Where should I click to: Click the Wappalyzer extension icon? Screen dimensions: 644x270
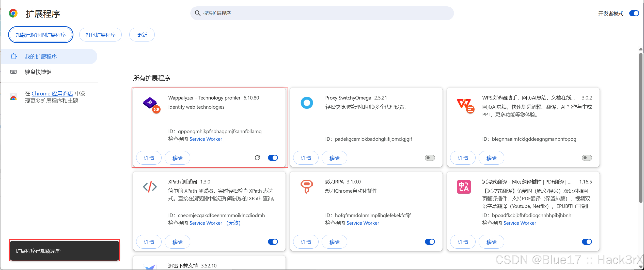coord(151,105)
